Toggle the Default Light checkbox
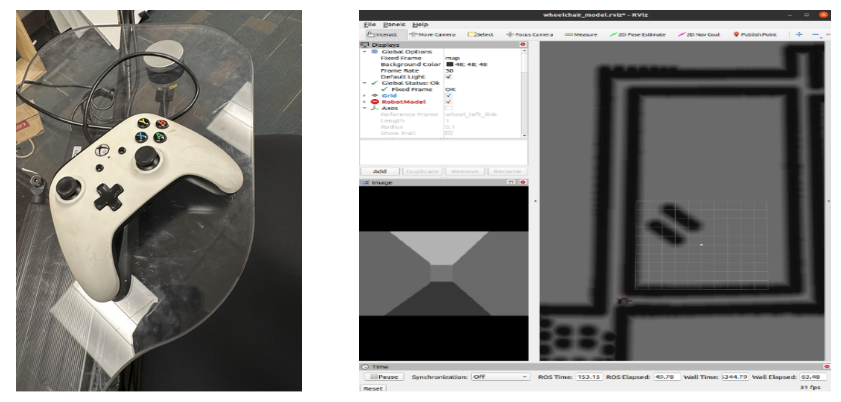 point(449,77)
